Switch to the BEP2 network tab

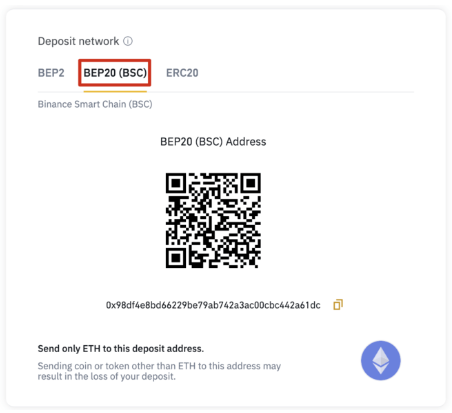(x=51, y=73)
